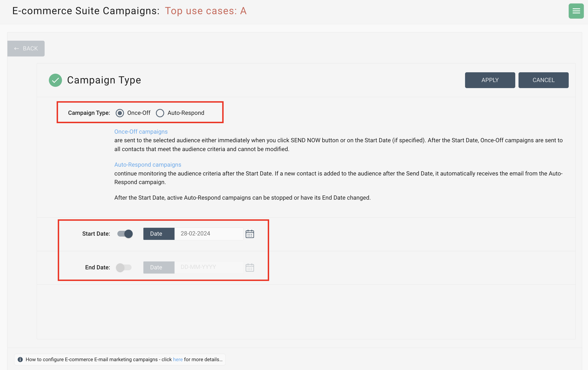Select the Once-Off radio button

[120, 113]
